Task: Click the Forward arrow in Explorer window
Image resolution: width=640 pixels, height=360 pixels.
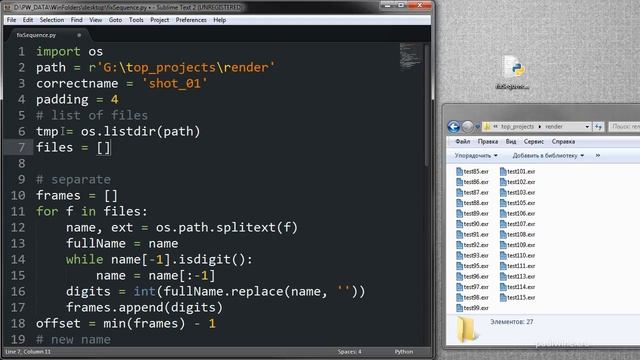Action: point(468,127)
